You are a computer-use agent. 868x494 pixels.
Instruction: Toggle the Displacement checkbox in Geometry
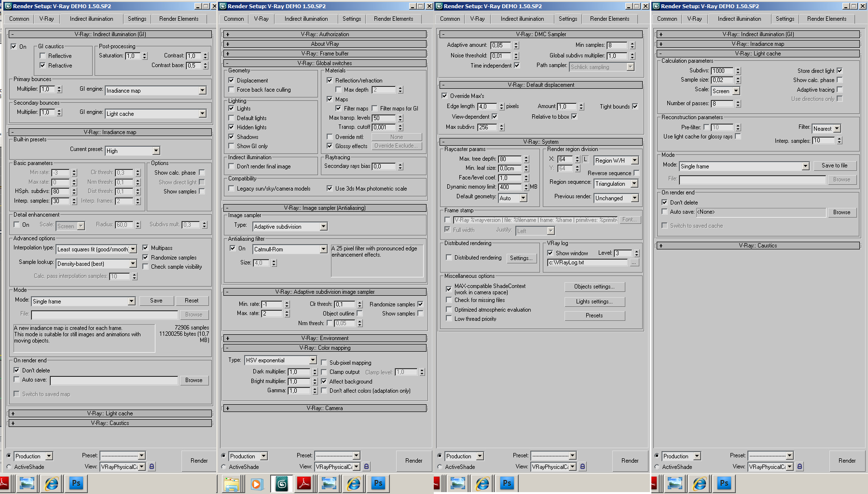point(231,81)
